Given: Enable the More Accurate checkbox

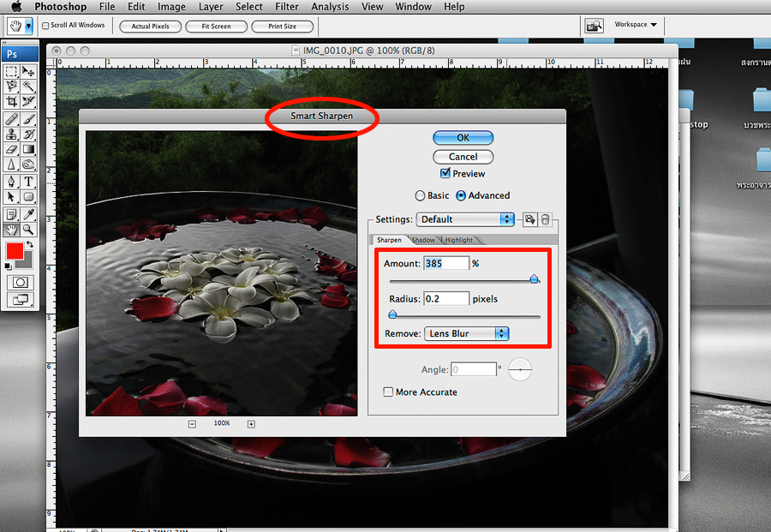Looking at the screenshot, I should 388,392.
